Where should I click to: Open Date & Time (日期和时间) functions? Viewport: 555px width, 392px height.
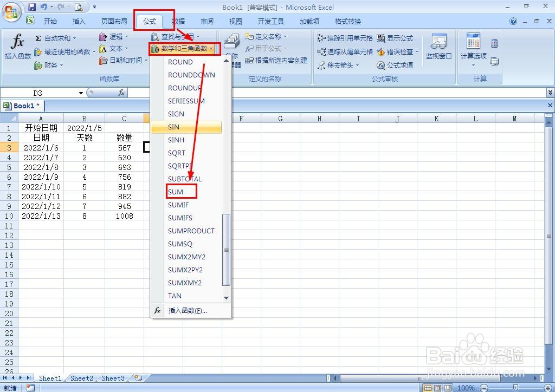[x=123, y=61]
